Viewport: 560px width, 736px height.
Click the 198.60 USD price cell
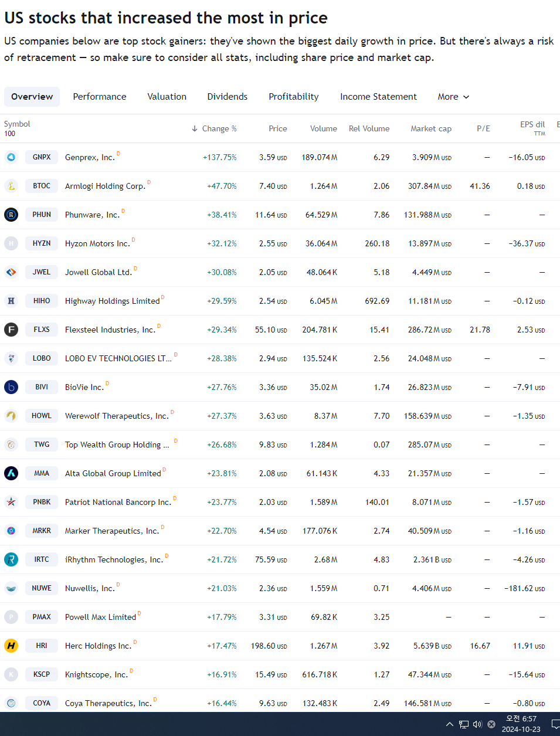click(x=269, y=646)
